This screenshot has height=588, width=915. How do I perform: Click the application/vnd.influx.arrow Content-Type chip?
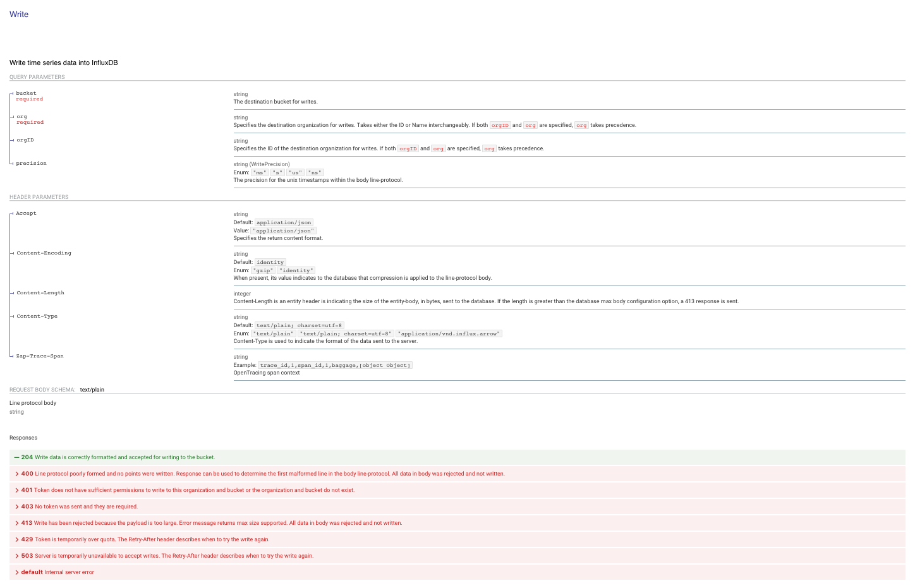[x=449, y=333]
